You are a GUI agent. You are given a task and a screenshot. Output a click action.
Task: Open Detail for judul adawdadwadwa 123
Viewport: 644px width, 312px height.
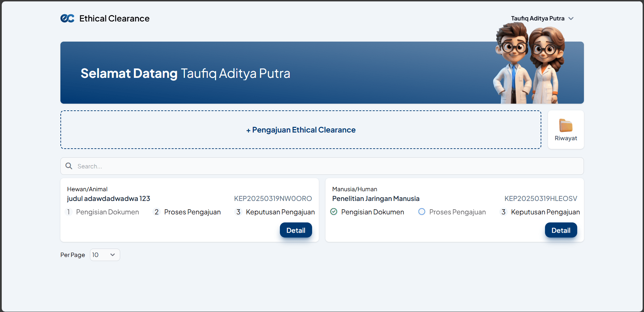pos(296,230)
